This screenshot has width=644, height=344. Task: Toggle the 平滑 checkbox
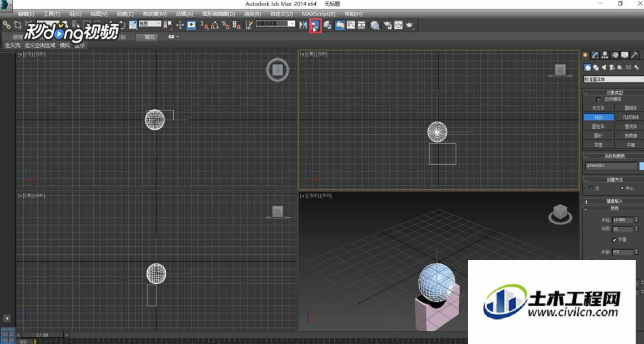coord(615,239)
